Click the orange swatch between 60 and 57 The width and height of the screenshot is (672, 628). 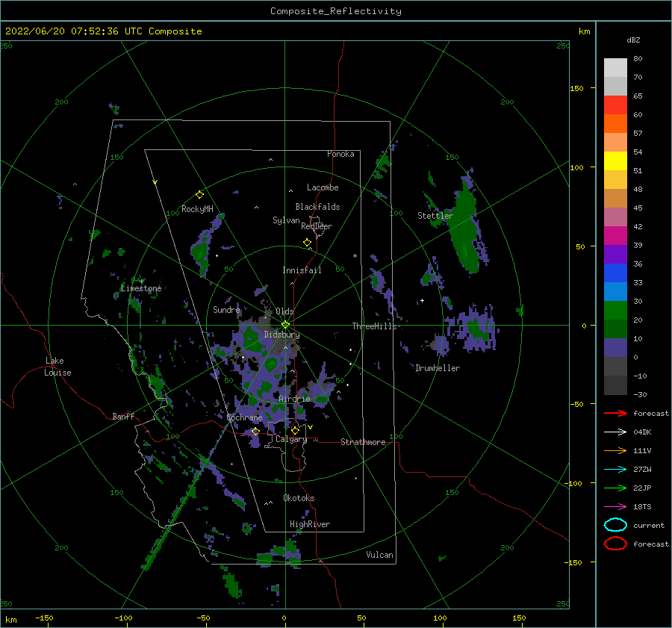615,124
